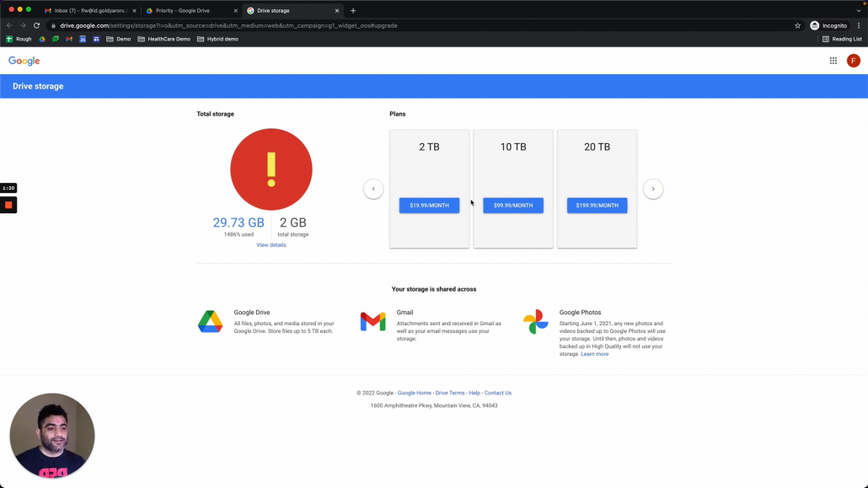Open the Google Chat bookmark icon
Image resolution: width=868 pixels, height=488 pixels.
click(x=56, y=40)
